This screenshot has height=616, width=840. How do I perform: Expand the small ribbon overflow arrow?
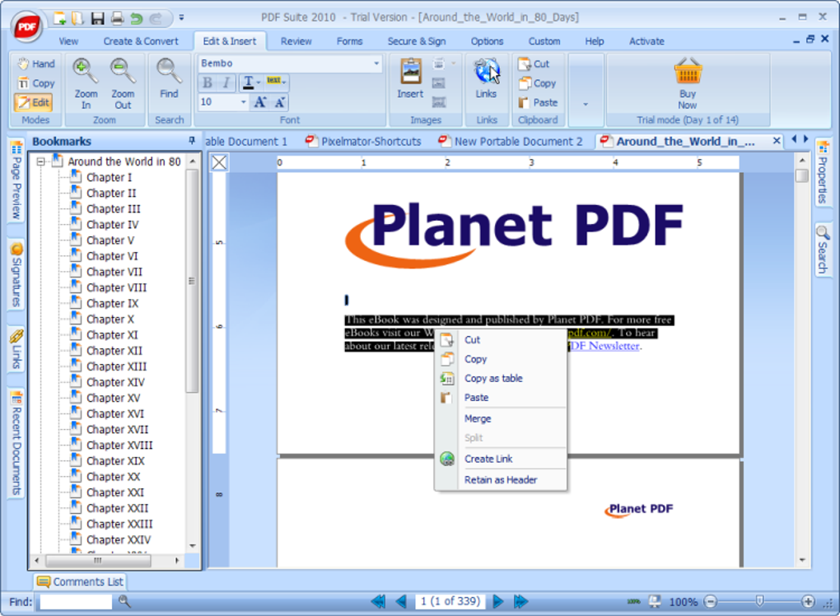click(x=586, y=104)
